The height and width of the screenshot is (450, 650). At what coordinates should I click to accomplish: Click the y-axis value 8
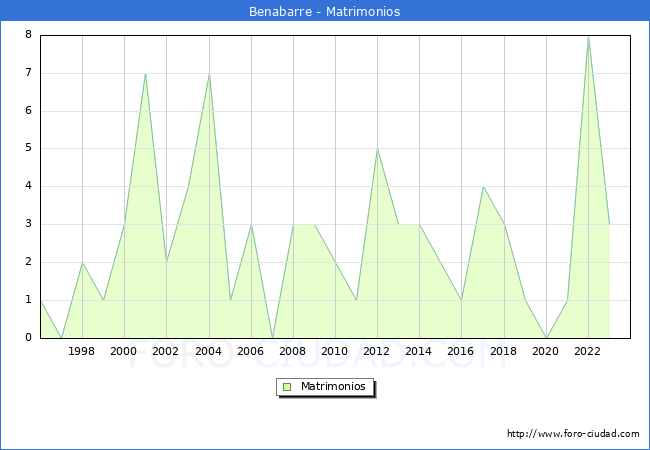29,35
